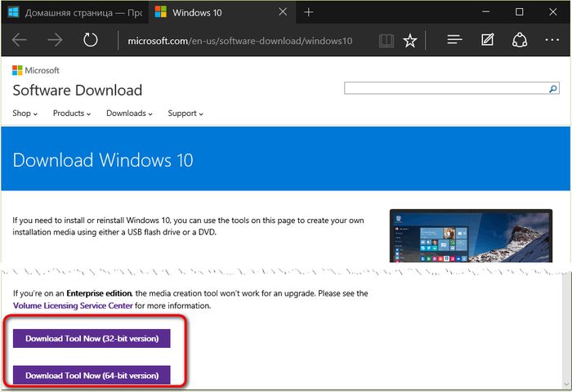Viewport: 572px width, 392px height.
Task: Click Download Tool Now (32-bit version)
Action: tap(92, 338)
